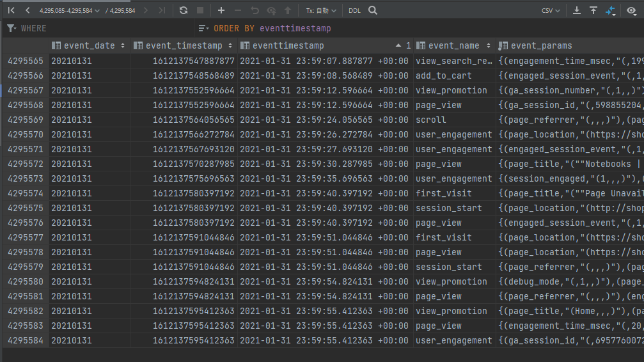Click the revert changes icon
The width and height of the screenshot is (644, 362).
(x=255, y=10)
